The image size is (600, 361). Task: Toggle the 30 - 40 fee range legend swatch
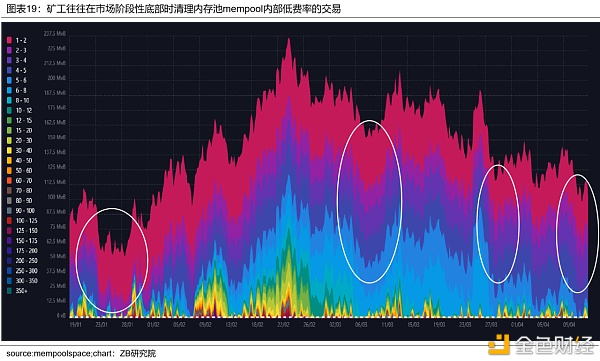click(10, 150)
